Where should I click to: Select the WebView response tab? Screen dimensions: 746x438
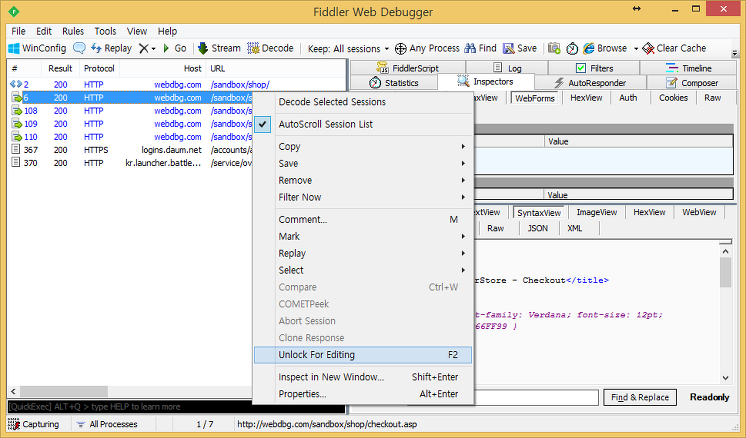tap(699, 212)
